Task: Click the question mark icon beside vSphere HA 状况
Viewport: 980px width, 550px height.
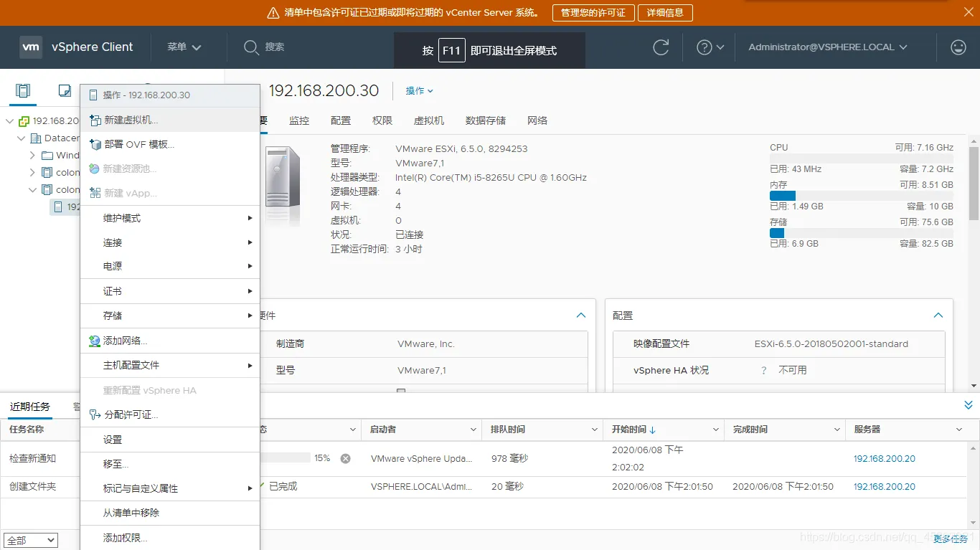Action: click(763, 371)
